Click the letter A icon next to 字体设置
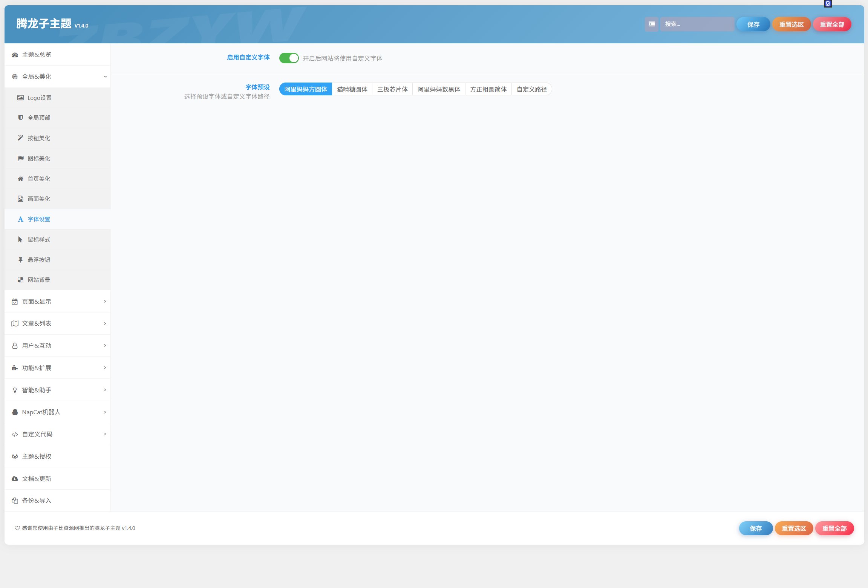Viewport: 868px width, 588px height. pos(21,219)
